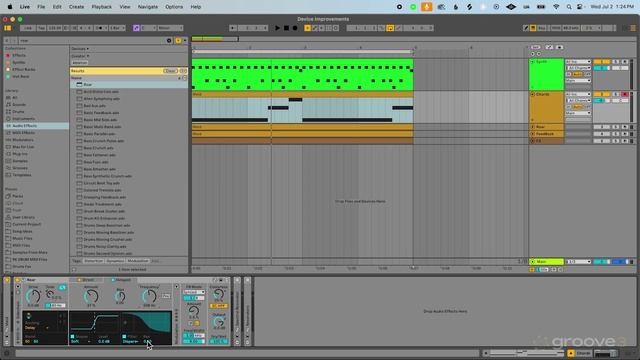This screenshot has height=360, width=640.
Task: Open Chords track Main output dropdown
Action: click(x=578, y=113)
